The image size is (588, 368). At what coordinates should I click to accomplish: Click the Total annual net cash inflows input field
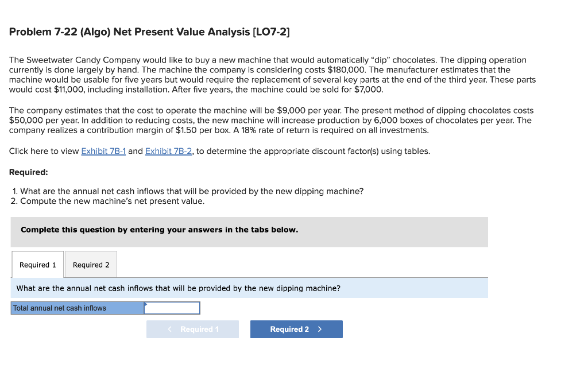(x=172, y=308)
